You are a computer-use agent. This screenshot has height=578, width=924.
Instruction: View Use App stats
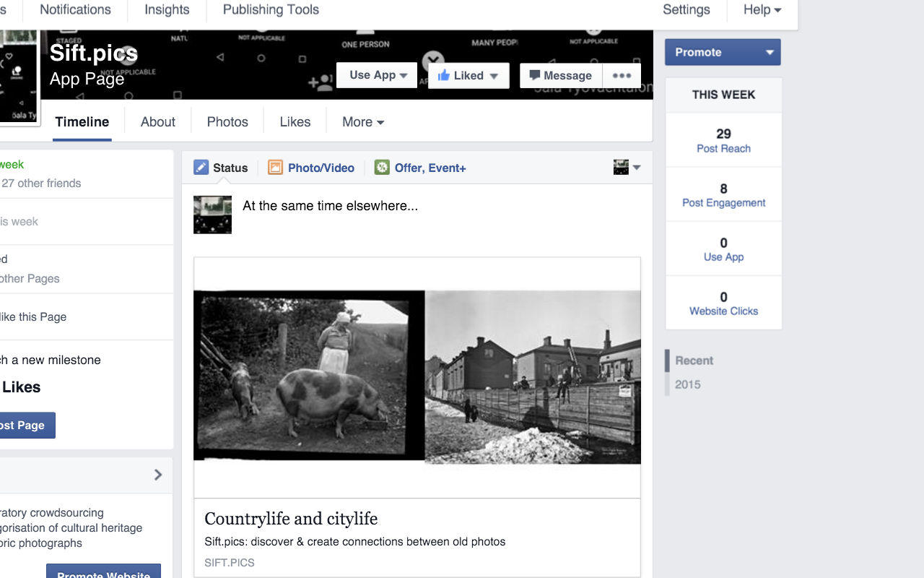[723, 249]
